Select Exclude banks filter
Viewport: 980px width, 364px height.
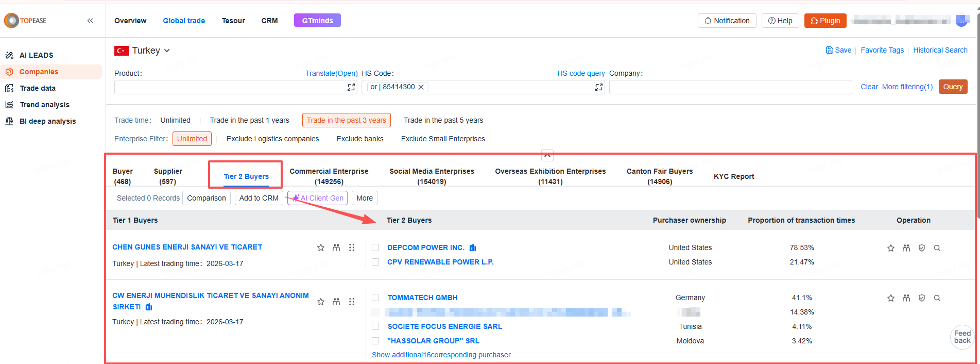[x=360, y=139]
